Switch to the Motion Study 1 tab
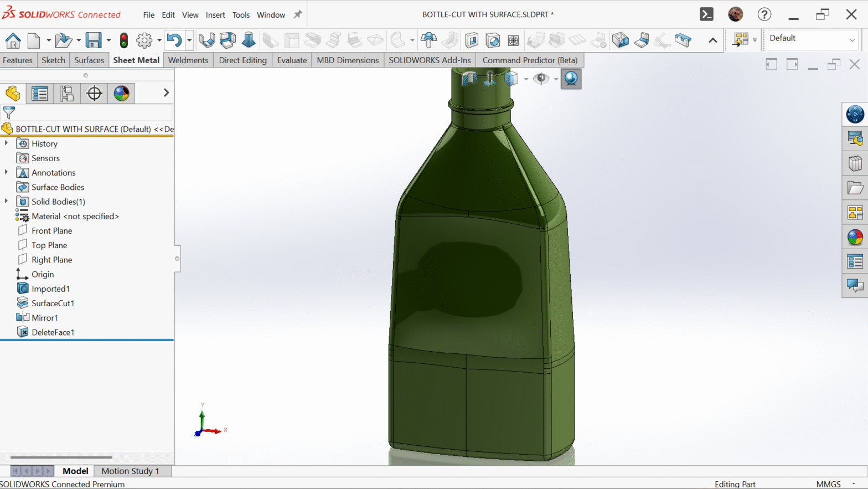The image size is (868, 489). 130,471
